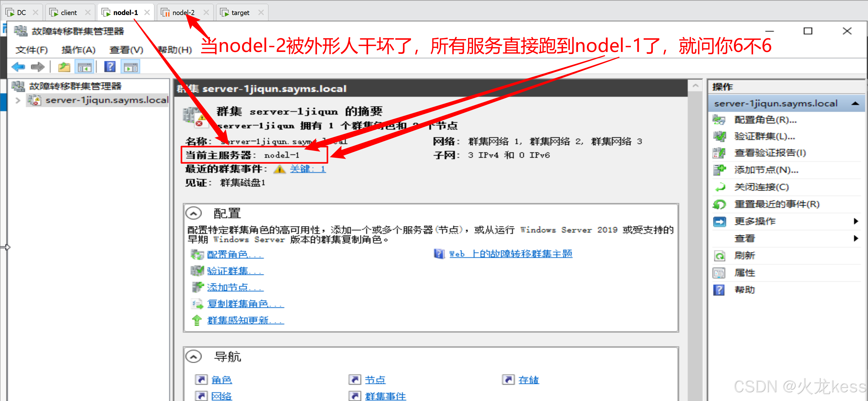This screenshot has width=868, height=401.
Task: Toggle the show/hide console tree toolbar button
Action: tap(84, 67)
